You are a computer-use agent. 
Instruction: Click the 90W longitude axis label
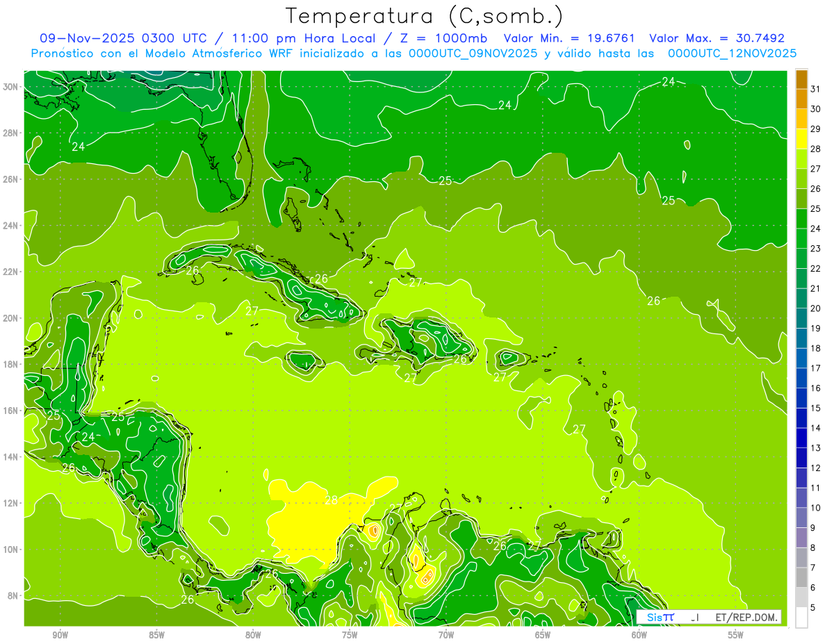pyautogui.click(x=60, y=635)
